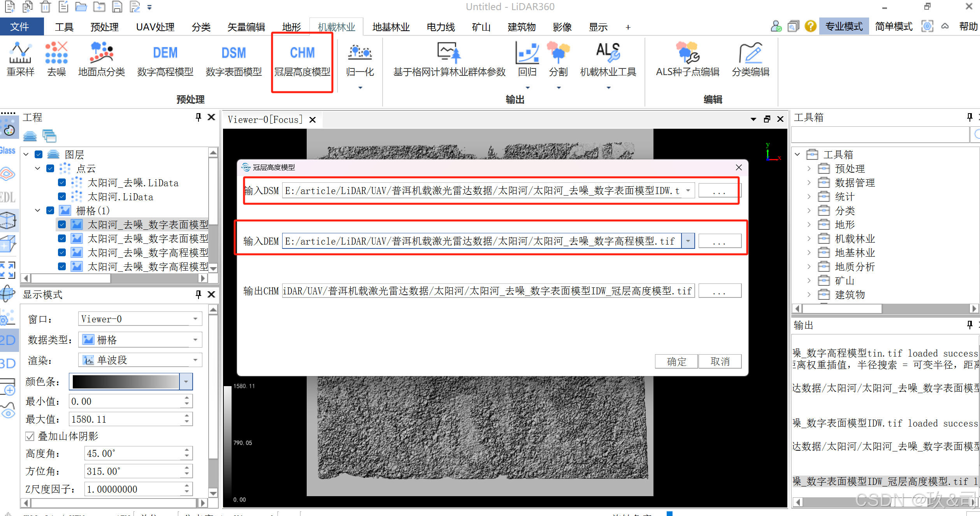
Task: Click the DSM digital surface model tool
Action: click(234, 53)
